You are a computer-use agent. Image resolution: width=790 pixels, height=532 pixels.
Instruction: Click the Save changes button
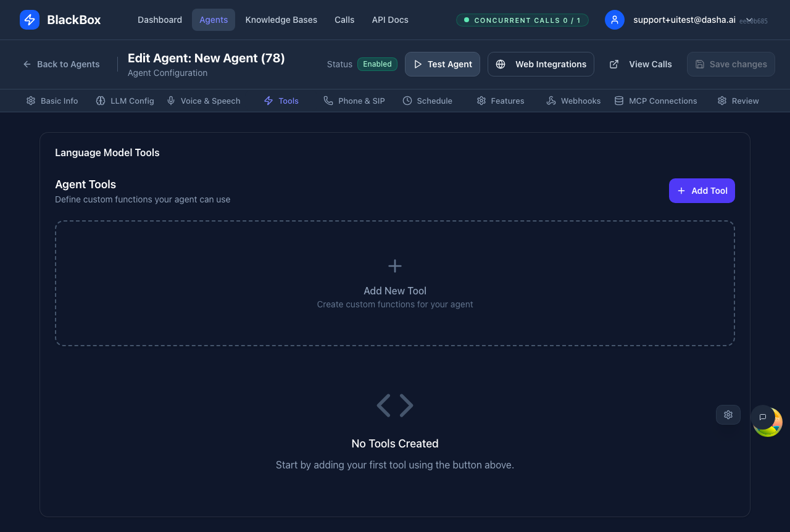[731, 64]
